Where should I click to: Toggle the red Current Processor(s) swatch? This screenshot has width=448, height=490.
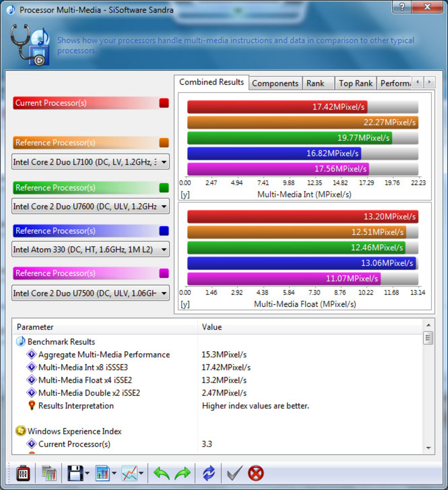(164, 103)
